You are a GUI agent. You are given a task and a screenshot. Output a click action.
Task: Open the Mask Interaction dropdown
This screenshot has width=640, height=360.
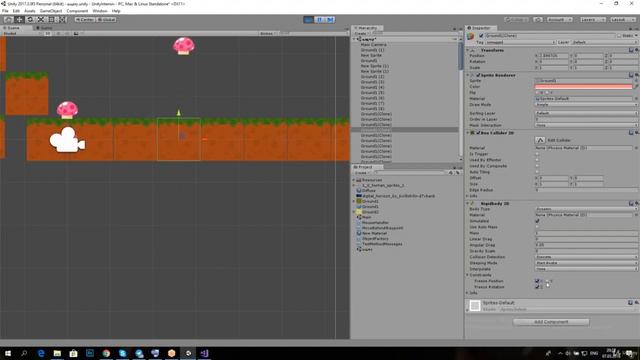pyautogui.click(x=587, y=125)
